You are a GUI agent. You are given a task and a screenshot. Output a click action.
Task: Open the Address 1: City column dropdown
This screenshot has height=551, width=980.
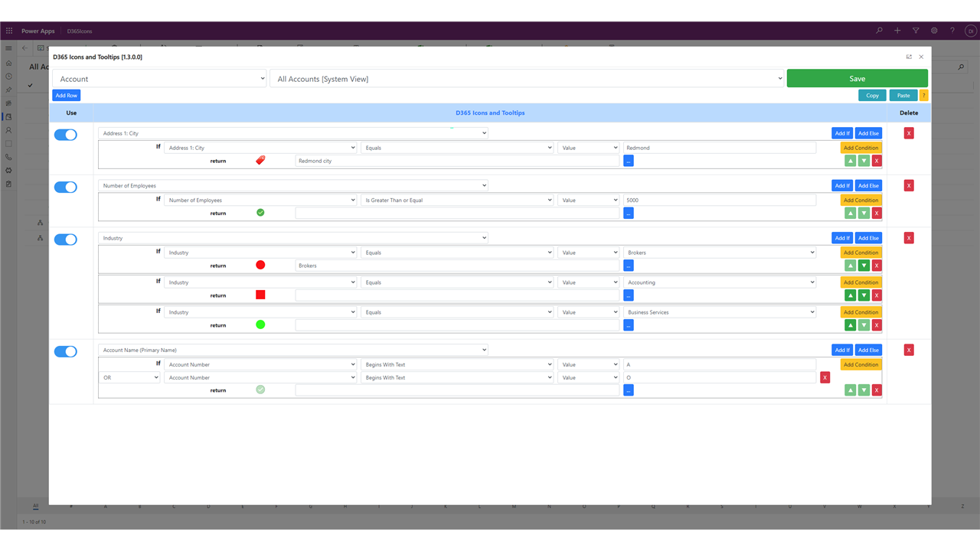pyautogui.click(x=293, y=133)
